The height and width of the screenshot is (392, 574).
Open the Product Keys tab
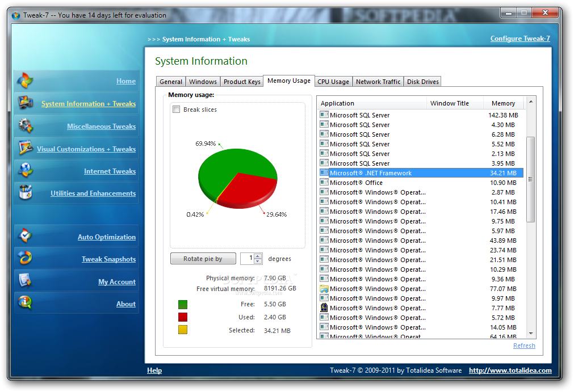tap(242, 82)
